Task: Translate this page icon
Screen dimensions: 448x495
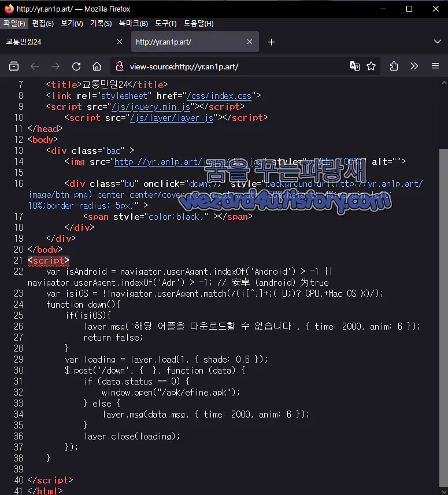Action: [x=355, y=66]
